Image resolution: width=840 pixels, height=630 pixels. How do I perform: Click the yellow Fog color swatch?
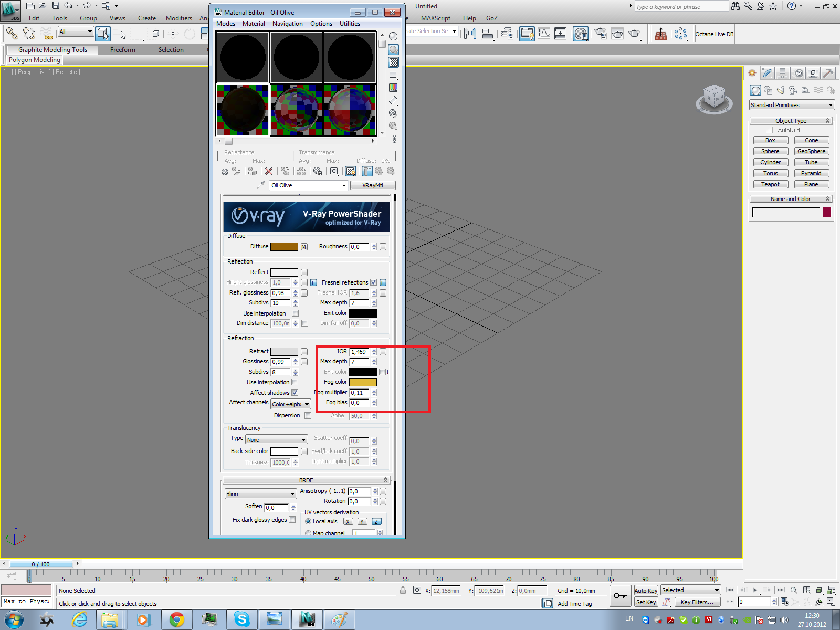pos(363,382)
